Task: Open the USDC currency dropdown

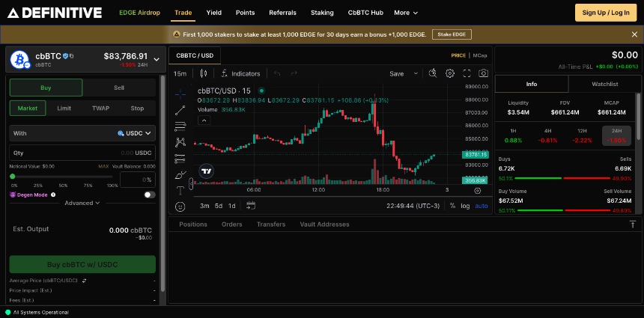Action: coord(134,133)
